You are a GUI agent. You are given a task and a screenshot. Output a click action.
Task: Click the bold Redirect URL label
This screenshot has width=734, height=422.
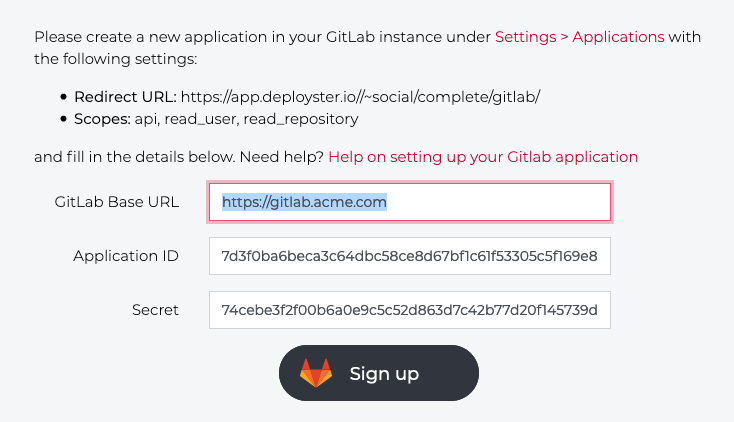click(125, 97)
